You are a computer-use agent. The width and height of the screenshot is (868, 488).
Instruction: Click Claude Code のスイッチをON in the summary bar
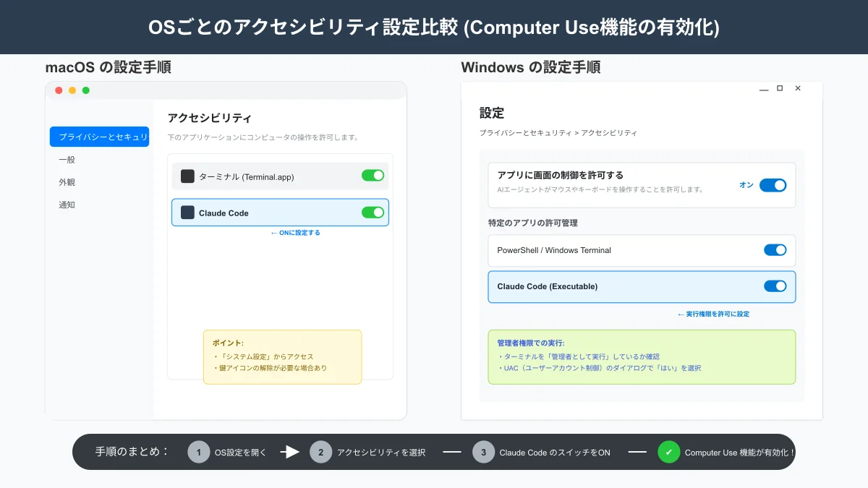555,453
